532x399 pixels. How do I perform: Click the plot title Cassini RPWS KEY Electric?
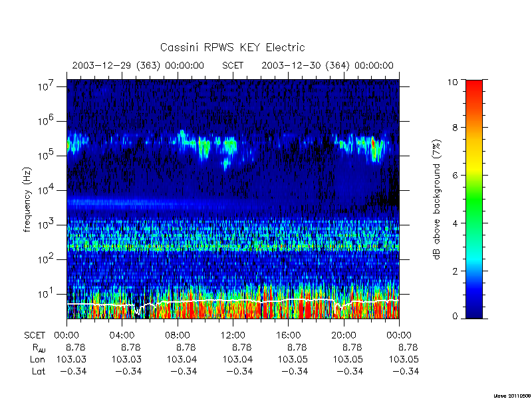(232, 47)
